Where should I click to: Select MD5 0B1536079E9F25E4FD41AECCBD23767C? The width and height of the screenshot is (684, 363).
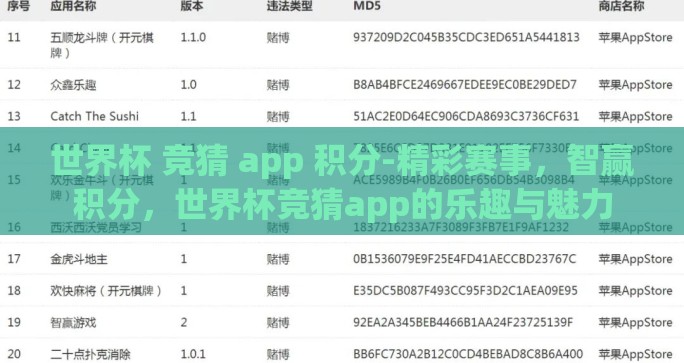[465, 259]
